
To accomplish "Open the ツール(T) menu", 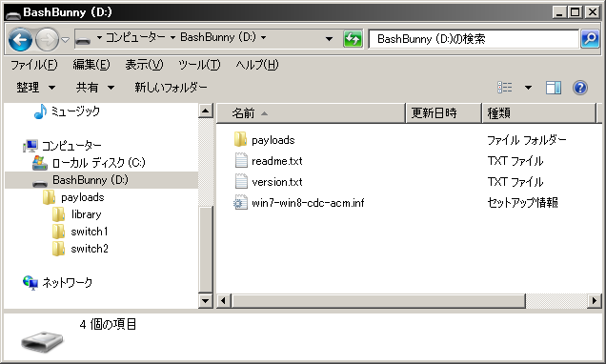I will pos(199,65).
